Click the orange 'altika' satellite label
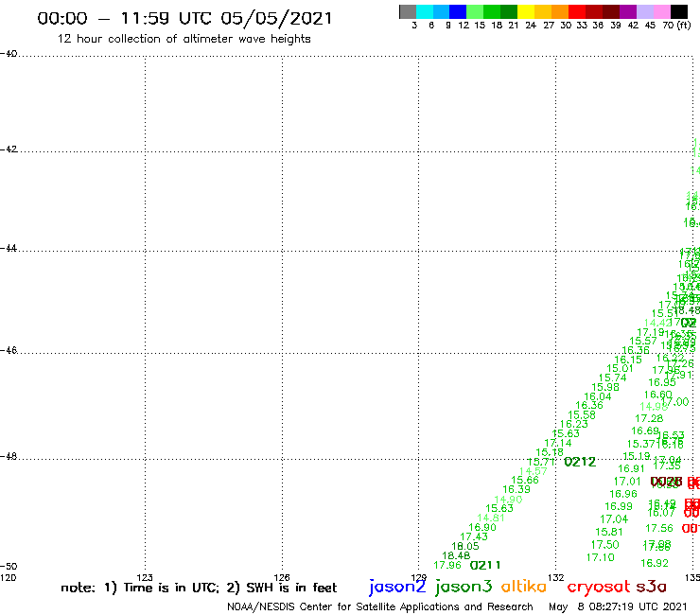The width and height of the screenshot is (700, 615). [524, 586]
